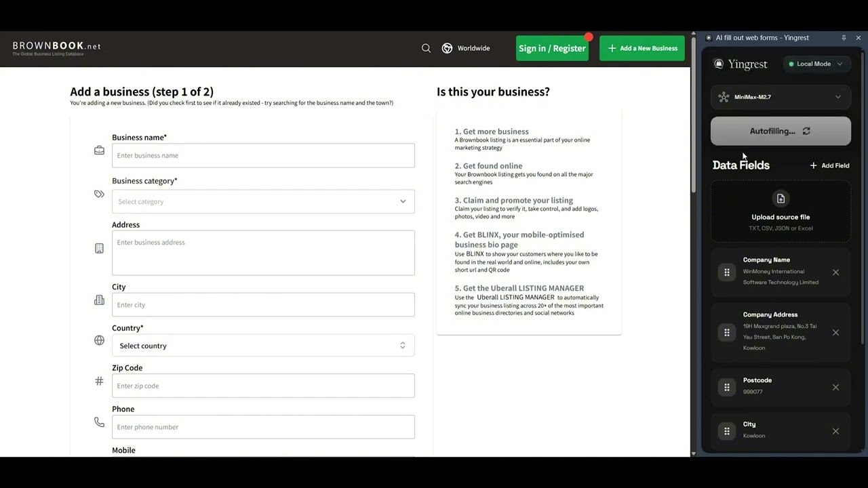The image size is (868, 488).
Task: Click the Enter business name input field
Action: (263, 155)
